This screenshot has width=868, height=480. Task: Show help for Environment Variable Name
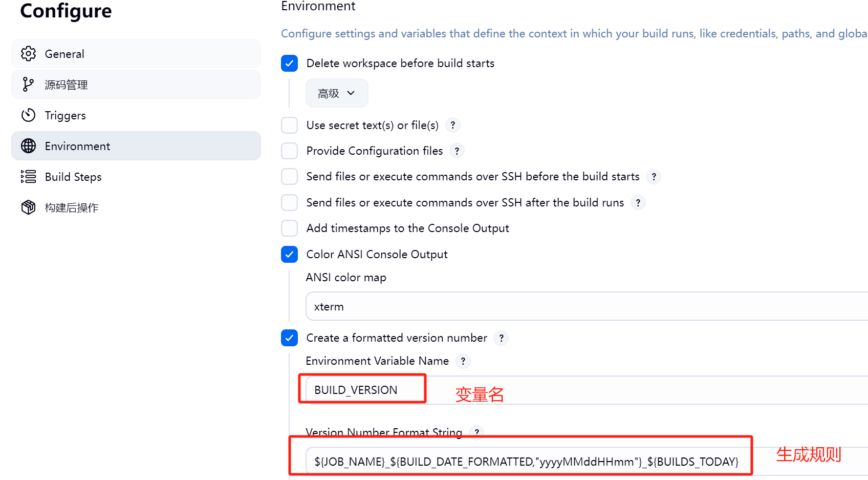463,361
